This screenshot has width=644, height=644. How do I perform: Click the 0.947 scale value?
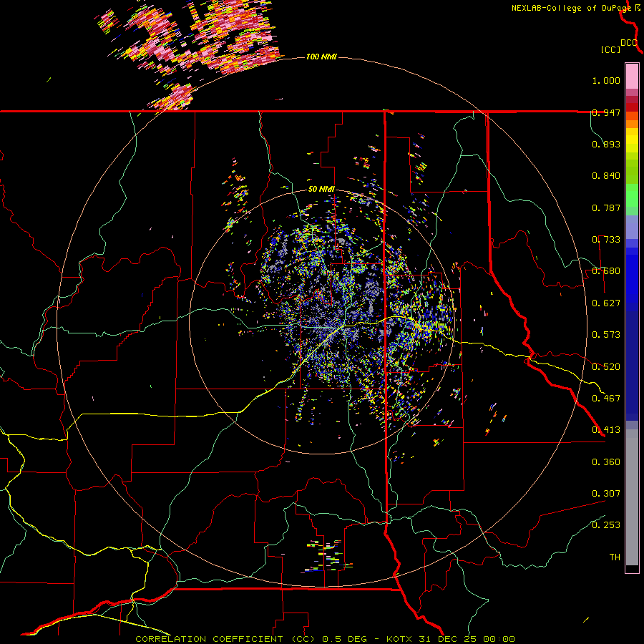click(x=606, y=112)
